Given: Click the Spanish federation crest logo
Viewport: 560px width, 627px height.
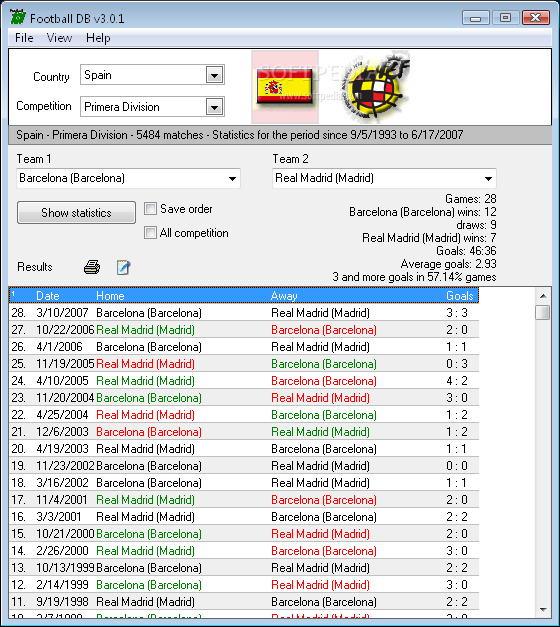Looking at the screenshot, I should (376, 87).
